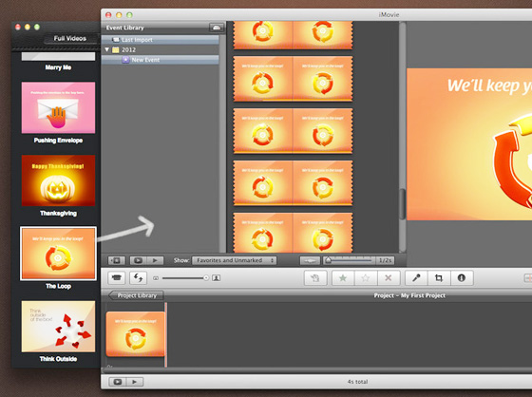Click the add selection to project tool
This screenshot has width=532, height=397.
click(315, 278)
